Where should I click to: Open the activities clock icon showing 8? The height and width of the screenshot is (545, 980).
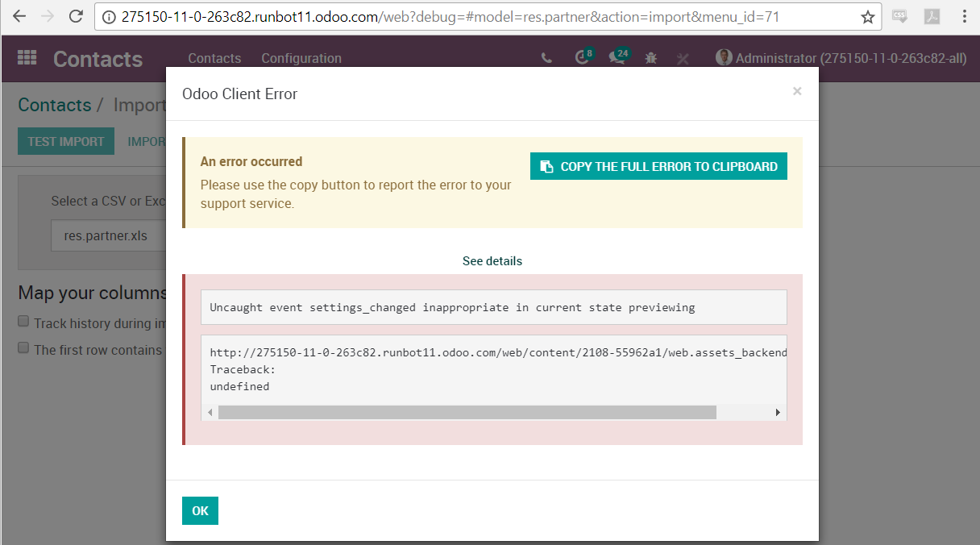point(582,57)
